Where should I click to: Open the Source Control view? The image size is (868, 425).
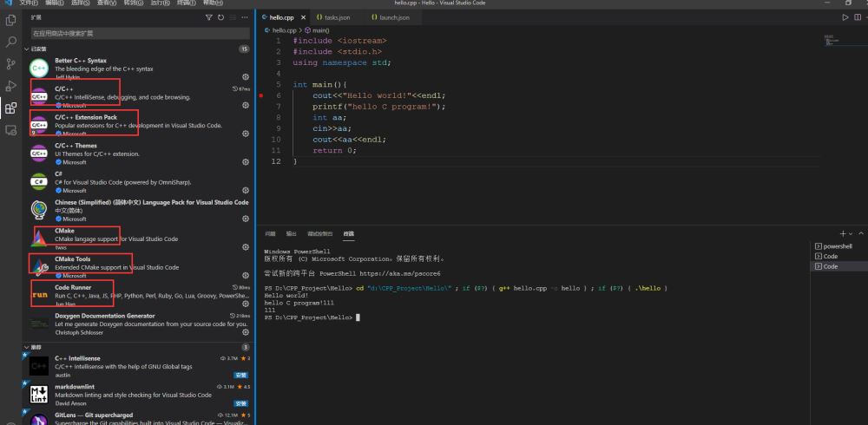10,63
